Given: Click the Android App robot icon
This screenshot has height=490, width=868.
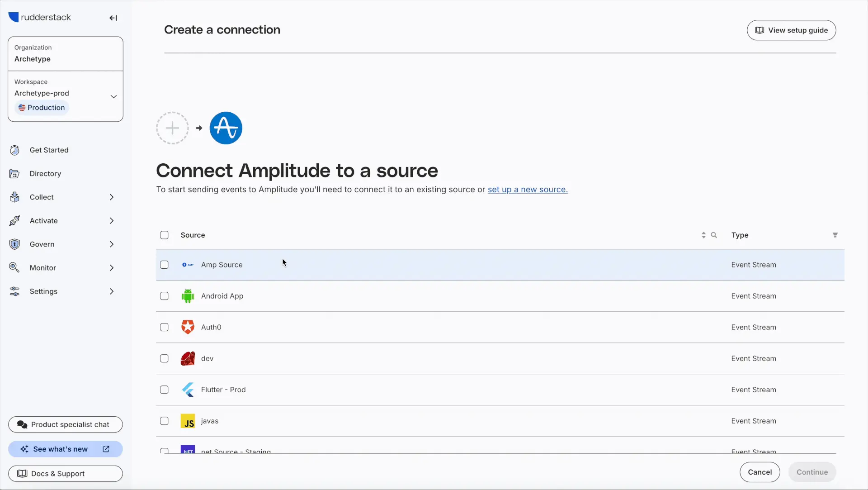Looking at the screenshot, I should tap(188, 296).
